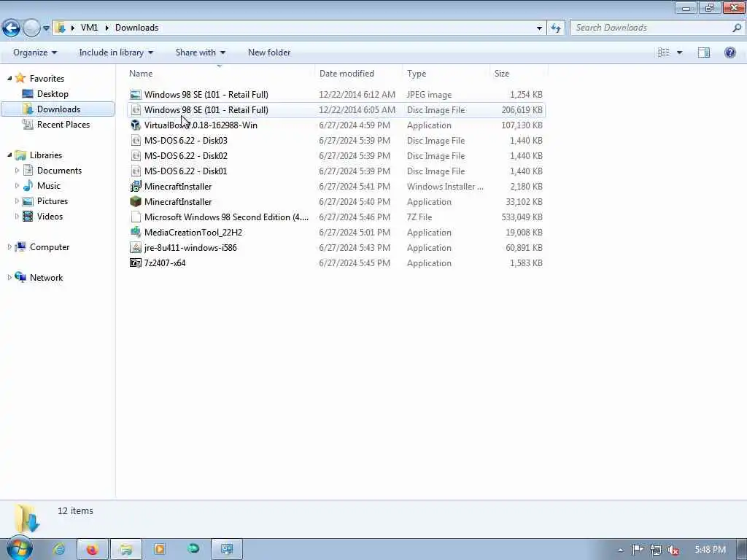Viewport: 747px width, 560px height.
Task: Sort files by Type column
Action: click(417, 74)
